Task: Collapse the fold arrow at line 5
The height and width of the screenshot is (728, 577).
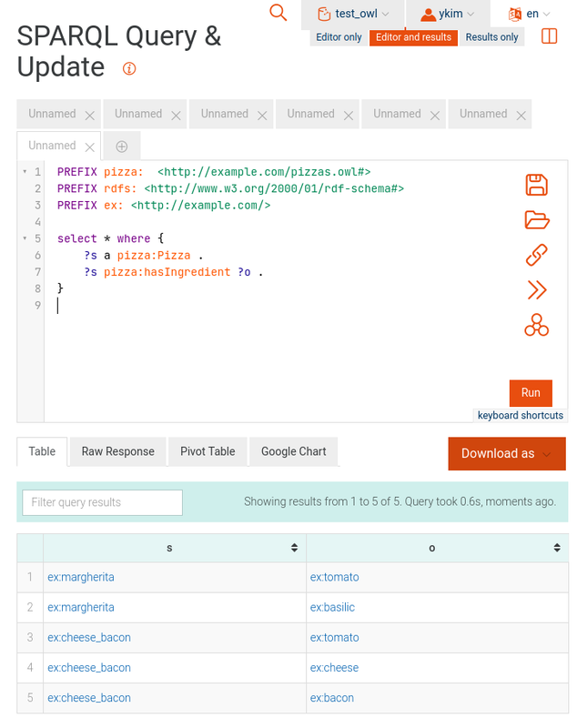Action: 25,238
